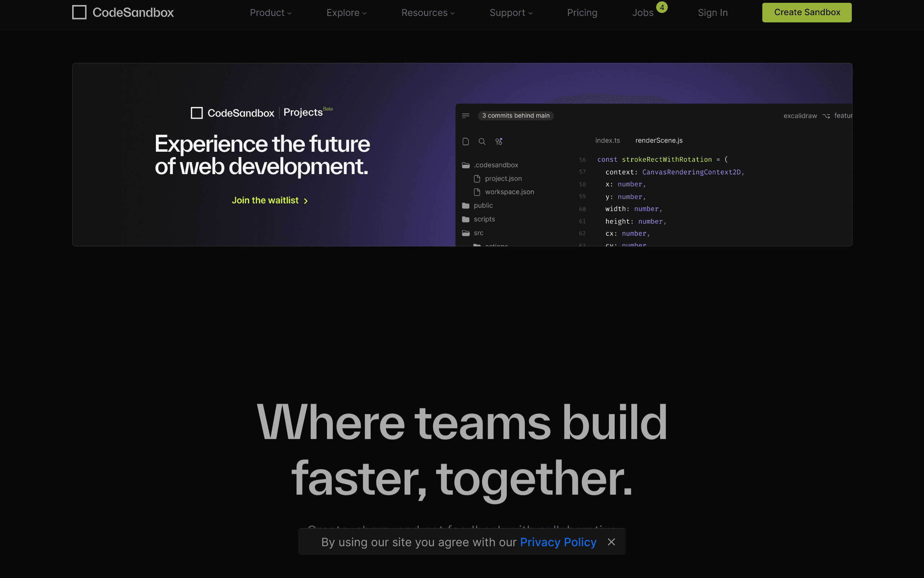Click the .codesandbox folder icon
The height and width of the screenshot is (578, 924).
click(x=466, y=165)
